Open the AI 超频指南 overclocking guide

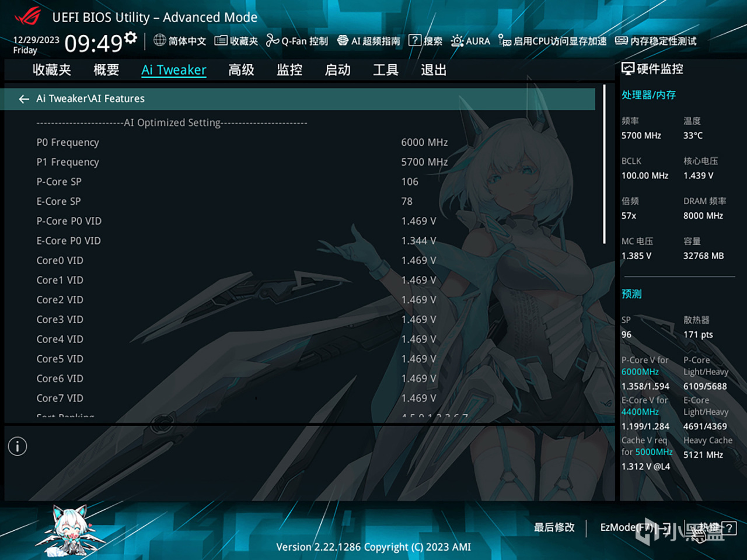pyautogui.click(x=368, y=41)
